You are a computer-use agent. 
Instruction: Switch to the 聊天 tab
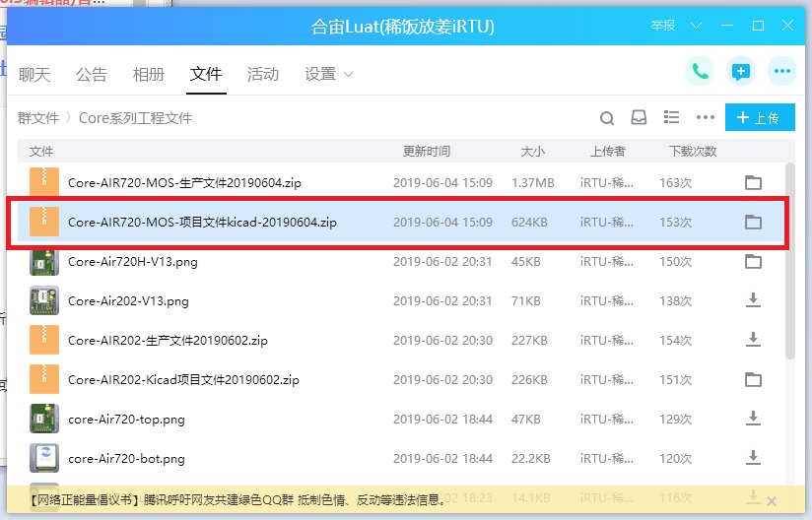click(34, 74)
